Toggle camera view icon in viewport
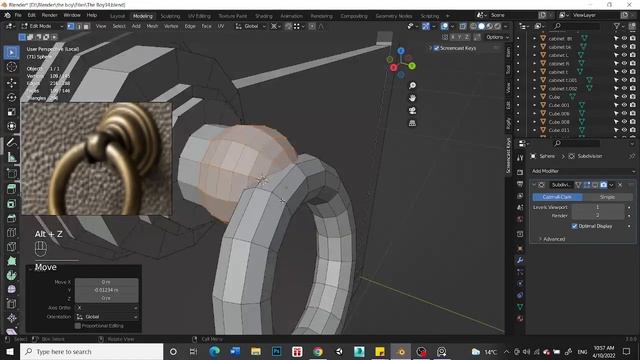 412,111
